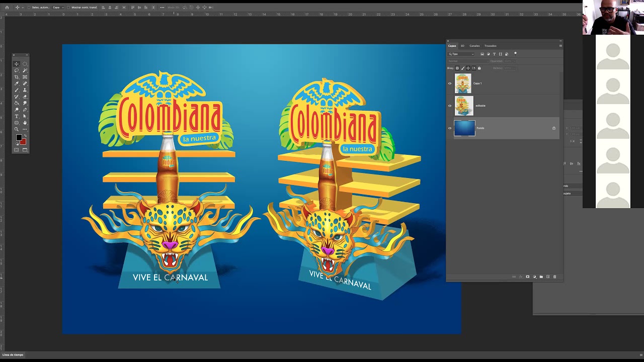Collapse the toolbox panel with arrows
The width and height of the screenshot is (644, 362).
pyautogui.click(x=27, y=55)
